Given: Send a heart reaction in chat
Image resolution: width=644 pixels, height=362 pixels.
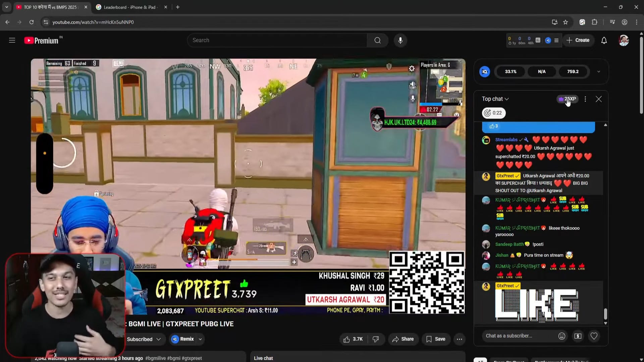Looking at the screenshot, I should [x=594, y=336].
